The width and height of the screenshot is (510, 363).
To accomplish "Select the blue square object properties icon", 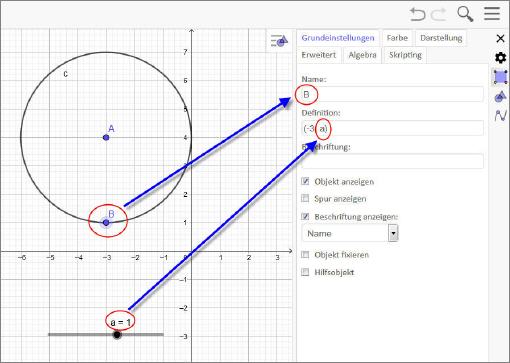I will (501, 77).
